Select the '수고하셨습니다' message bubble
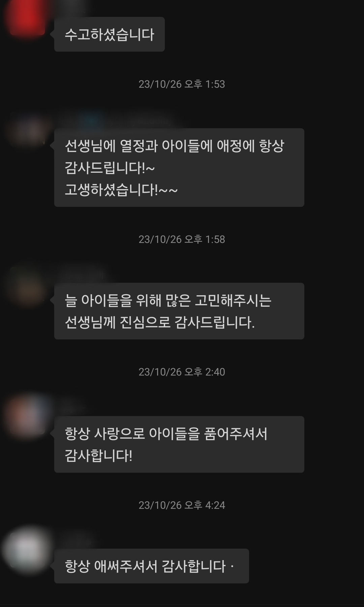This screenshot has height=607, width=364. pyautogui.click(x=110, y=34)
